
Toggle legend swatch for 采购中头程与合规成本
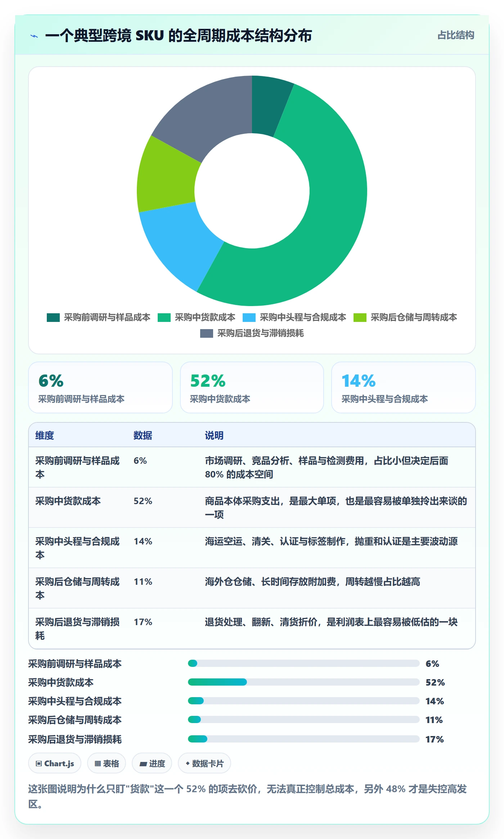coord(249,318)
